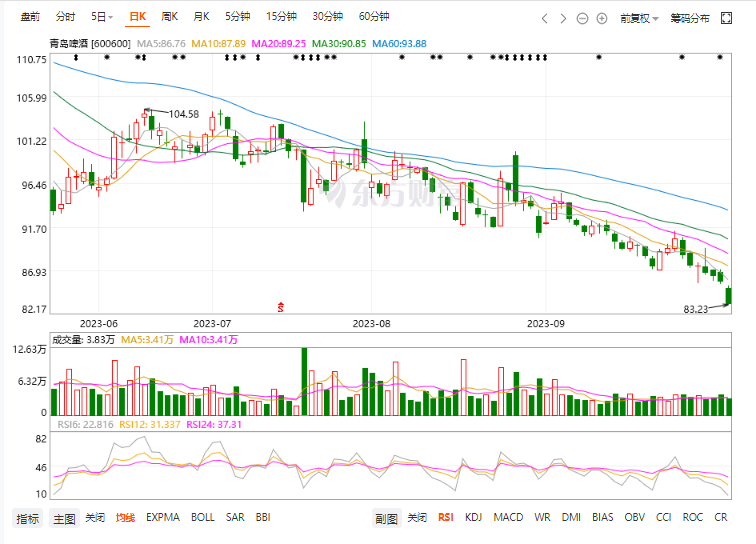Screen dimensions: 756x544
Task: Click the 2023-08 date axis label
Action: pos(371,324)
